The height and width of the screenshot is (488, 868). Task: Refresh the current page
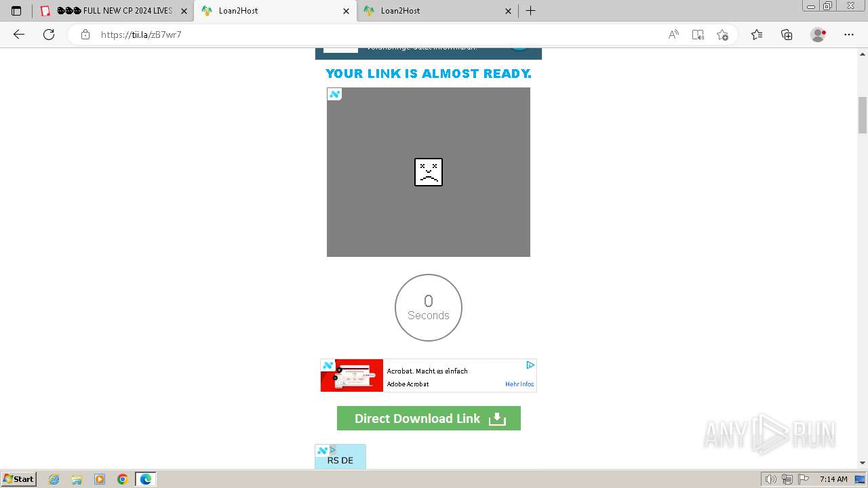point(49,35)
